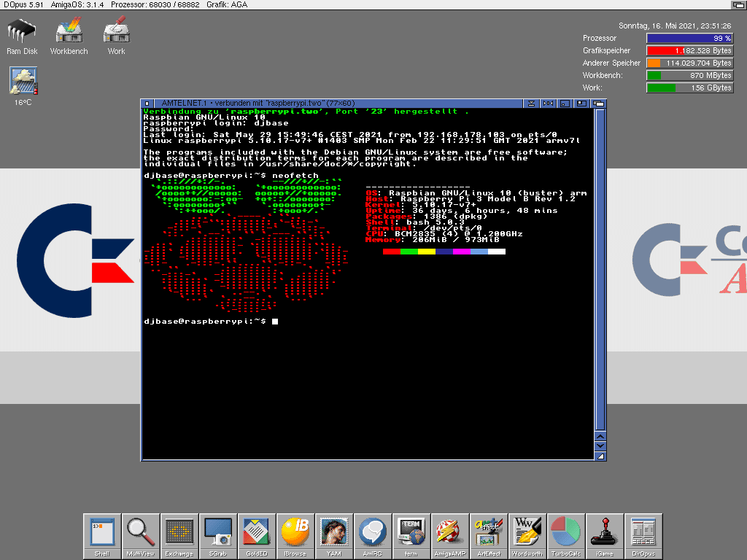Open the TurboCalc spreadsheet
The width and height of the screenshot is (747, 560).
point(566,536)
